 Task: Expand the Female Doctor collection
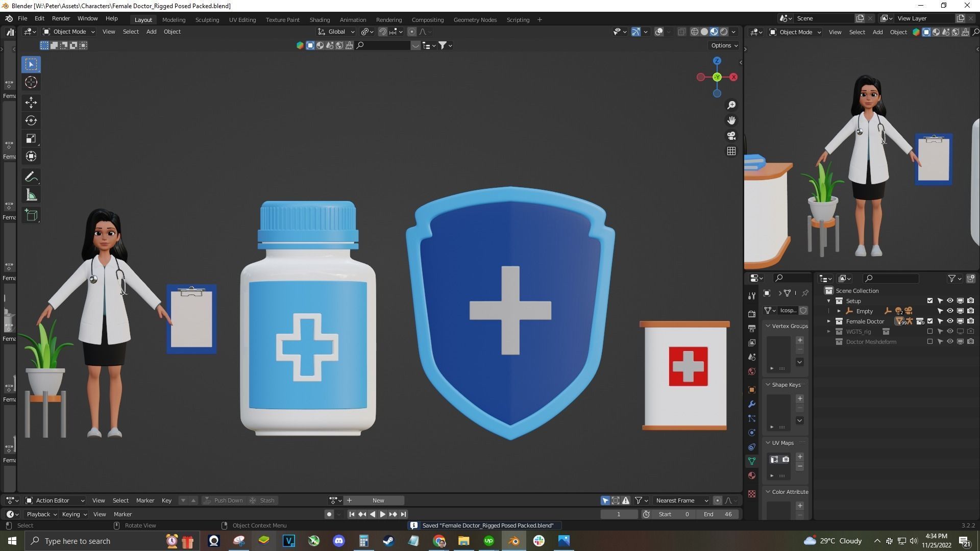(x=829, y=321)
